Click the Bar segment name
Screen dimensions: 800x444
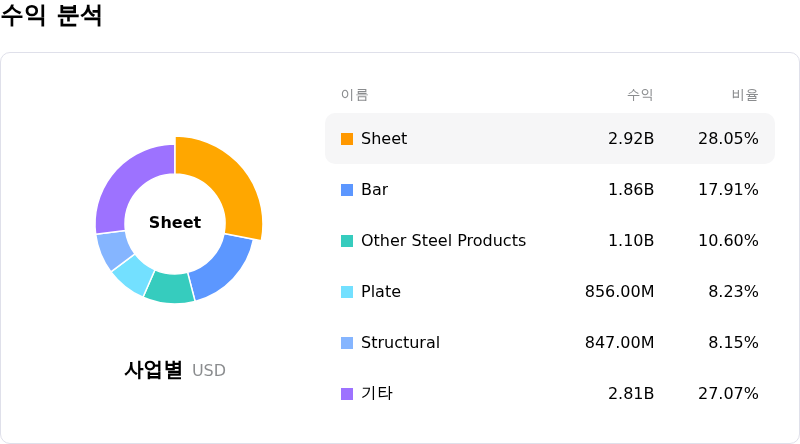click(x=374, y=189)
